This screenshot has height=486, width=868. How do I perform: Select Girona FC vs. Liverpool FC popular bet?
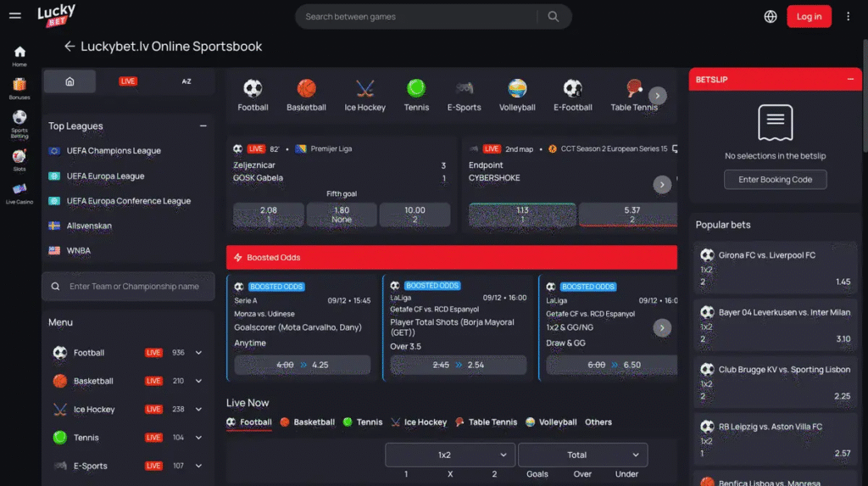coord(775,269)
